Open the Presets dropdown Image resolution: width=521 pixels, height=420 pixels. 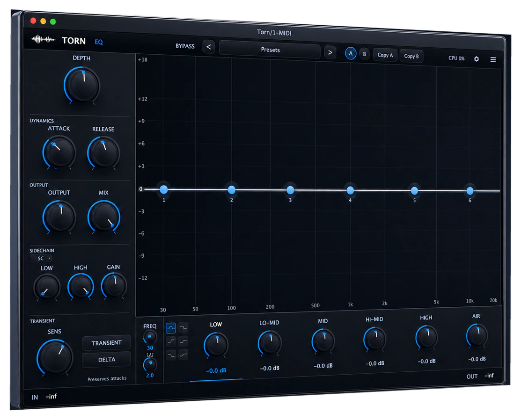[270, 50]
